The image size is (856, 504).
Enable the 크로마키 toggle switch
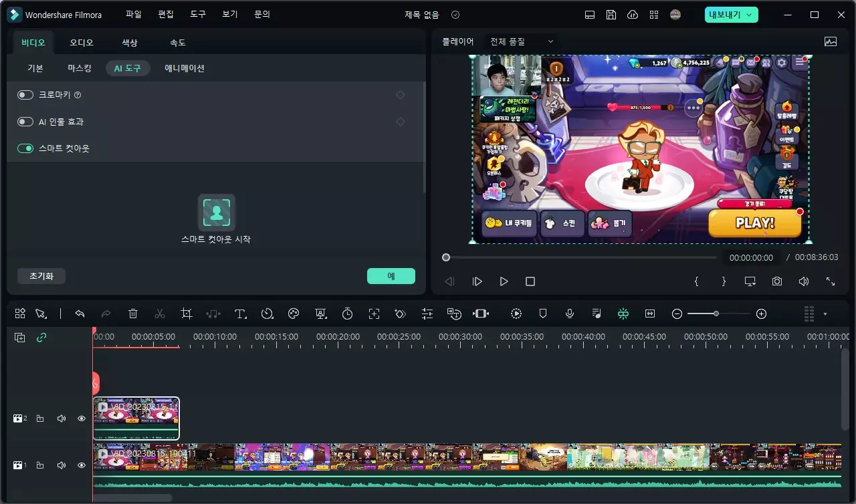[x=25, y=95]
